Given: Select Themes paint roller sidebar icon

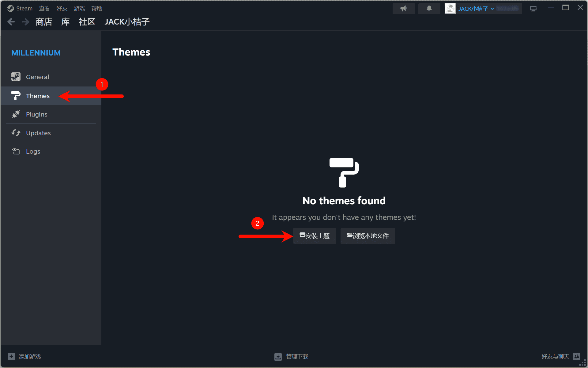Looking at the screenshot, I should pos(16,96).
